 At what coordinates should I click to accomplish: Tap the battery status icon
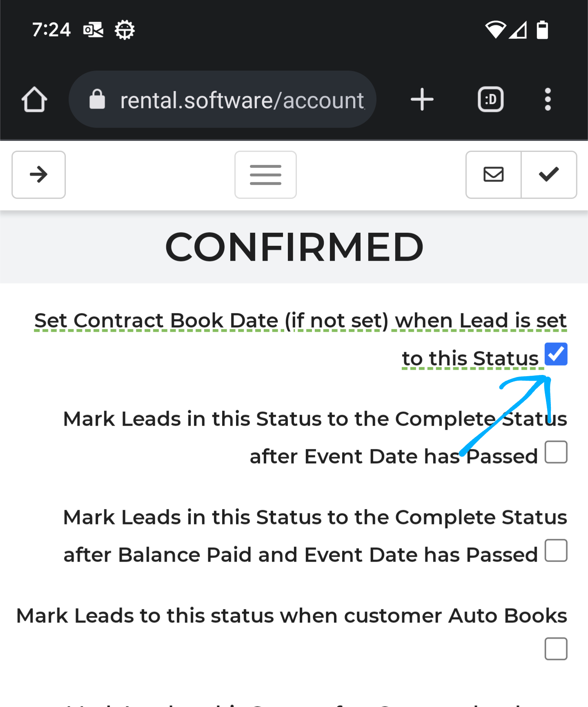542,30
